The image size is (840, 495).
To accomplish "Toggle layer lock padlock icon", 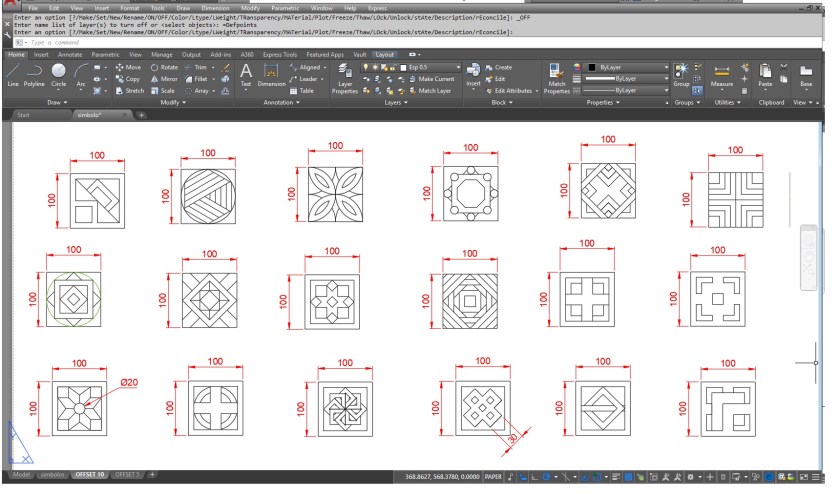I will coord(392,68).
